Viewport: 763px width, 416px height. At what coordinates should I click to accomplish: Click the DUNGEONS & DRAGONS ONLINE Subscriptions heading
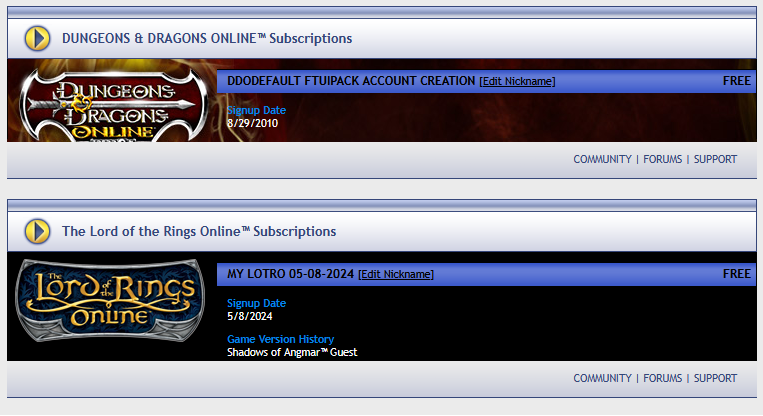tap(207, 38)
